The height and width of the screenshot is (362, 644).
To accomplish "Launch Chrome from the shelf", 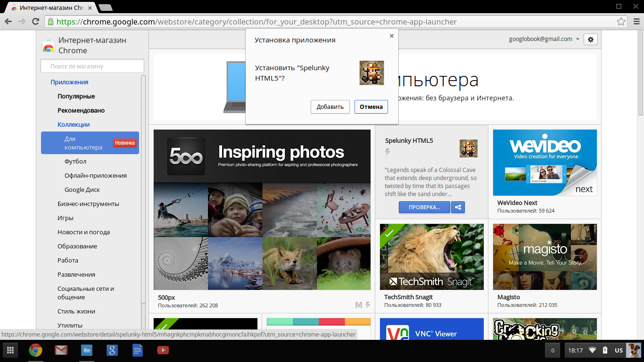I will click(35, 350).
